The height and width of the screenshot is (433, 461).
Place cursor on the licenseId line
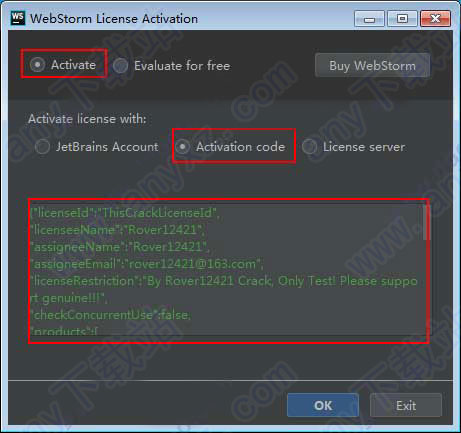(125, 213)
